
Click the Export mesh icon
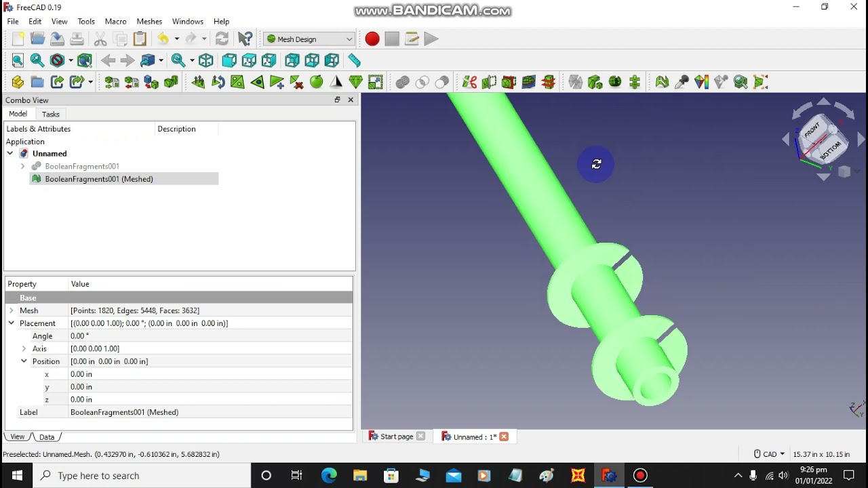[132, 82]
